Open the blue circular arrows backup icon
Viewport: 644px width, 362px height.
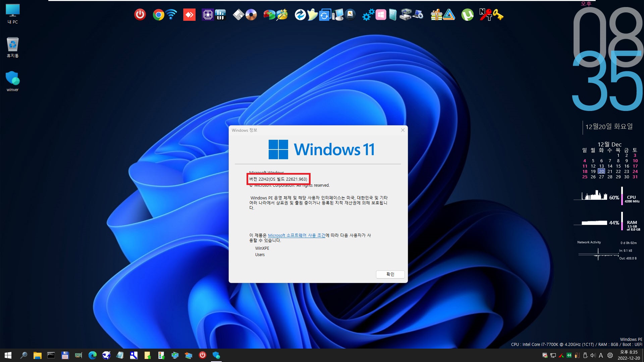pyautogui.click(x=300, y=15)
